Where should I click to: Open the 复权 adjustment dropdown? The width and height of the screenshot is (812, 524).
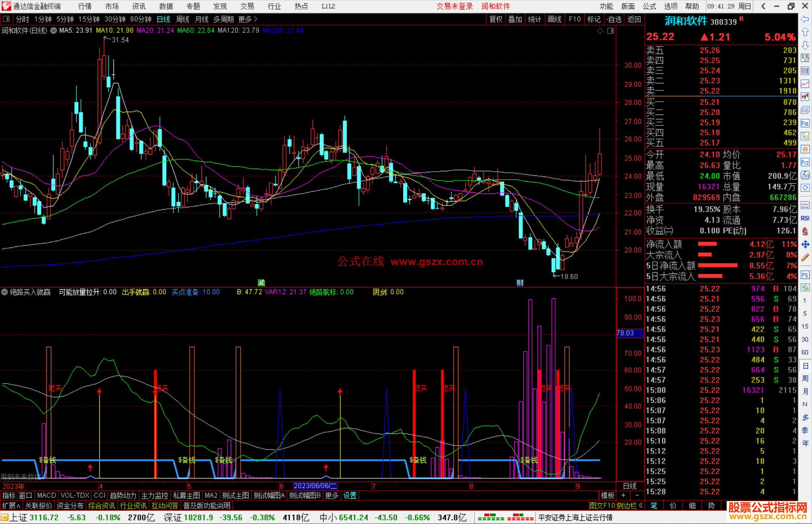point(496,19)
